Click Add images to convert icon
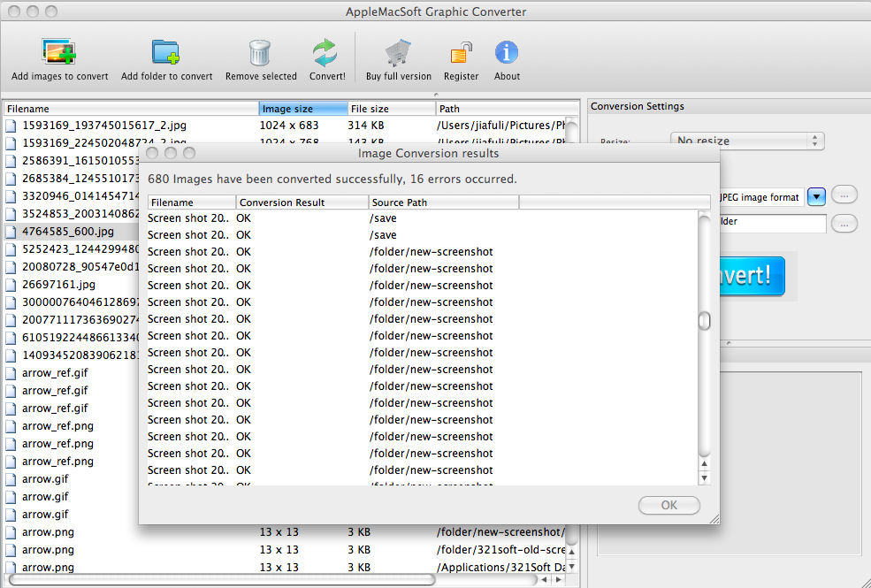 click(59, 52)
